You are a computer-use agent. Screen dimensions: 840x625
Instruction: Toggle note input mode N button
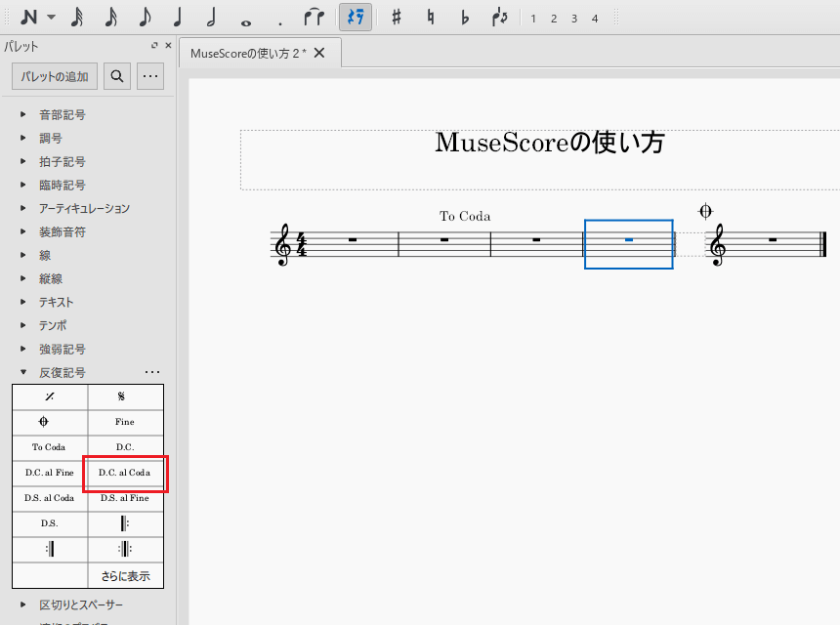point(29,18)
